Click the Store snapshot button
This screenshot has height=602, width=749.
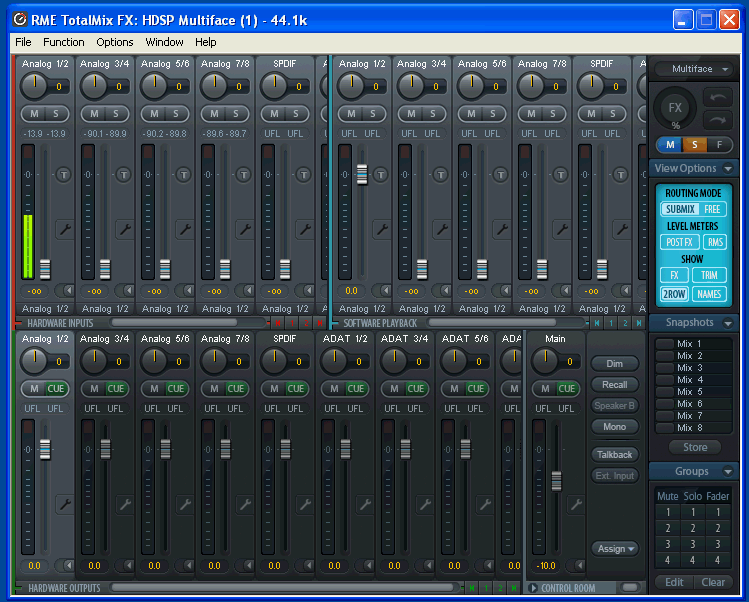pos(695,448)
